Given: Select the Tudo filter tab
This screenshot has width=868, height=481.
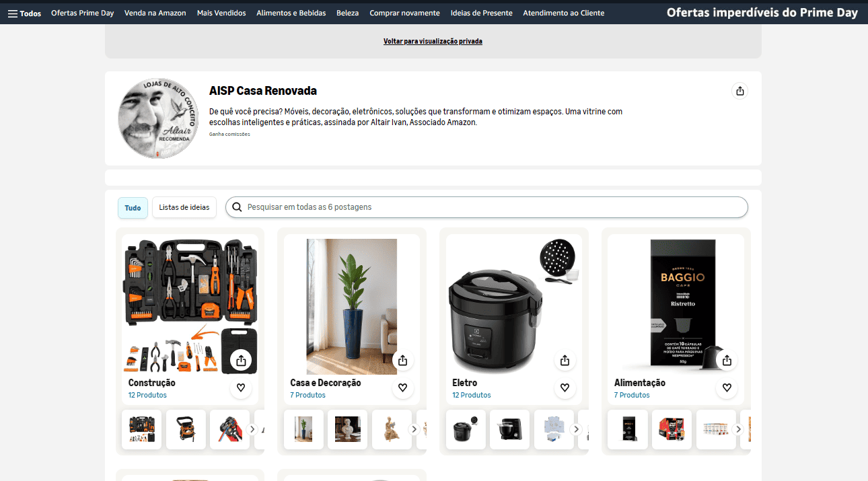Looking at the screenshot, I should (133, 208).
